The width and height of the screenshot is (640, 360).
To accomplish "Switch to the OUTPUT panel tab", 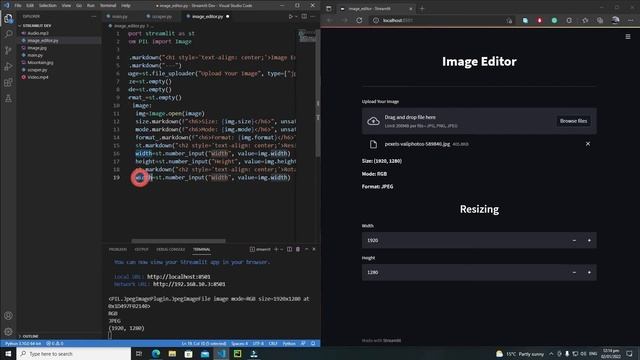I will point(141,249).
